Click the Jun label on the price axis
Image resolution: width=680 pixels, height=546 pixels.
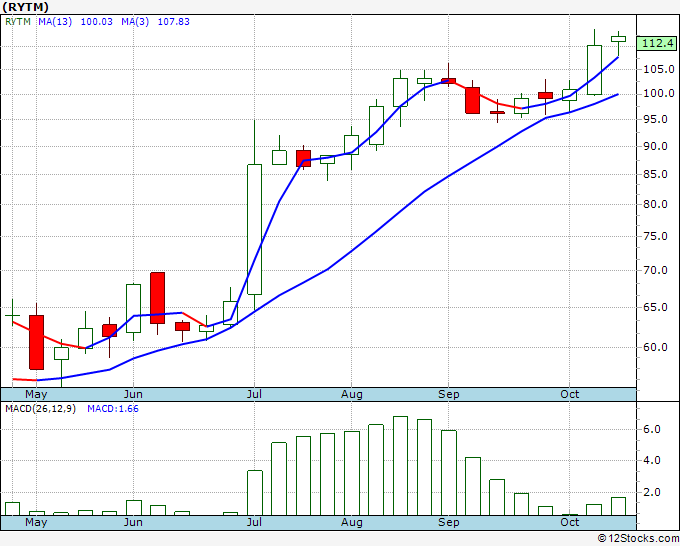(133, 394)
